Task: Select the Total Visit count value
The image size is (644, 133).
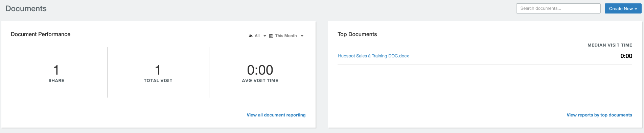Action: tap(158, 70)
